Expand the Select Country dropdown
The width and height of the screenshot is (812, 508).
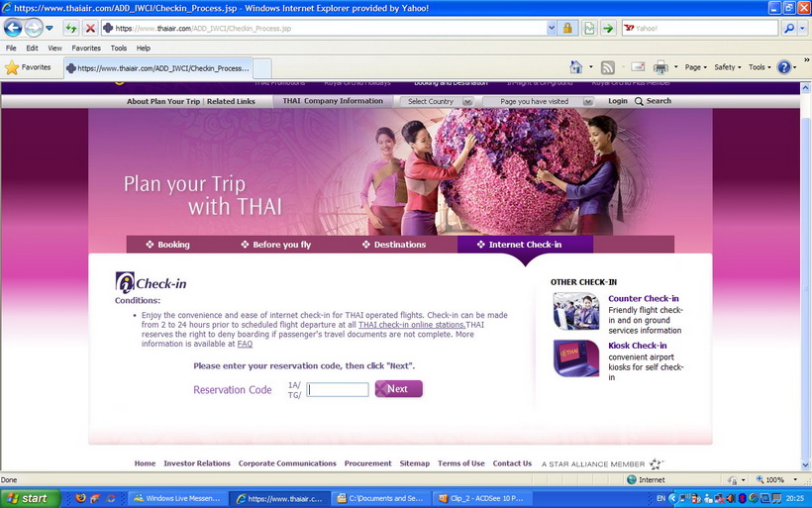[437, 101]
